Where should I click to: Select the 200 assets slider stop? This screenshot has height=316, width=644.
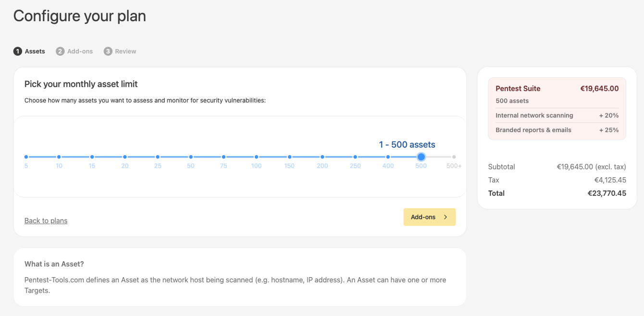(322, 157)
